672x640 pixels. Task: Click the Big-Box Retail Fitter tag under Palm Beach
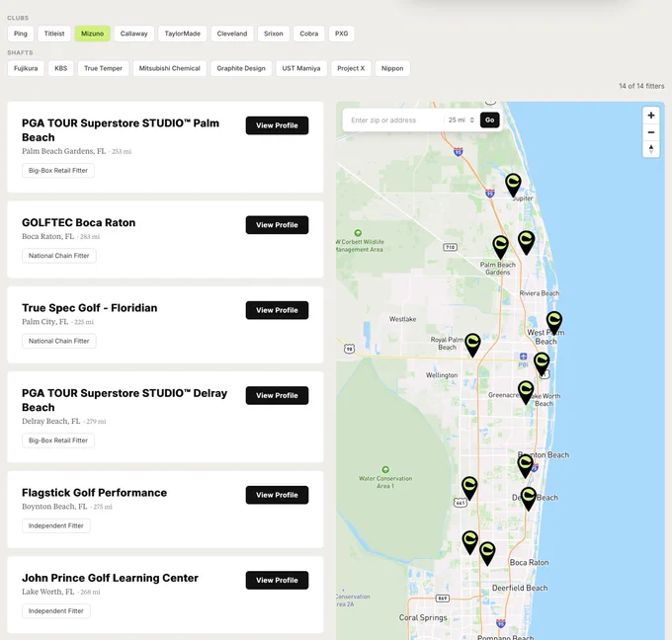[x=58, y=171]
